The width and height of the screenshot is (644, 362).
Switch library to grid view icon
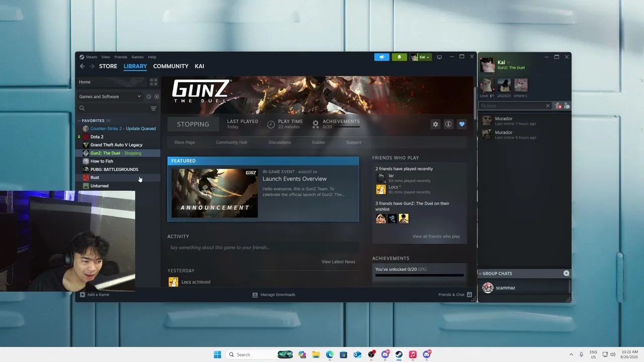pos(153,82)
